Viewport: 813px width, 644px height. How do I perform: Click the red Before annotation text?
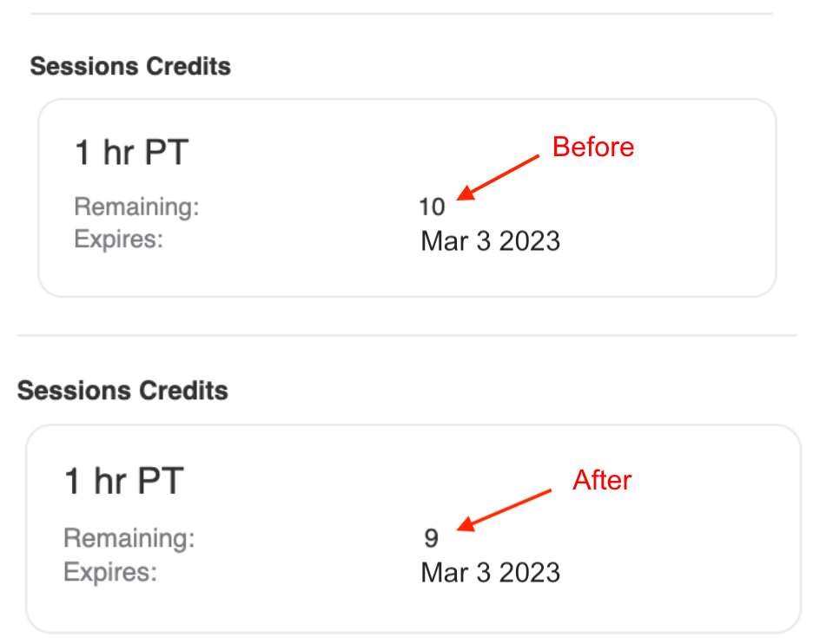click(593, 147)
